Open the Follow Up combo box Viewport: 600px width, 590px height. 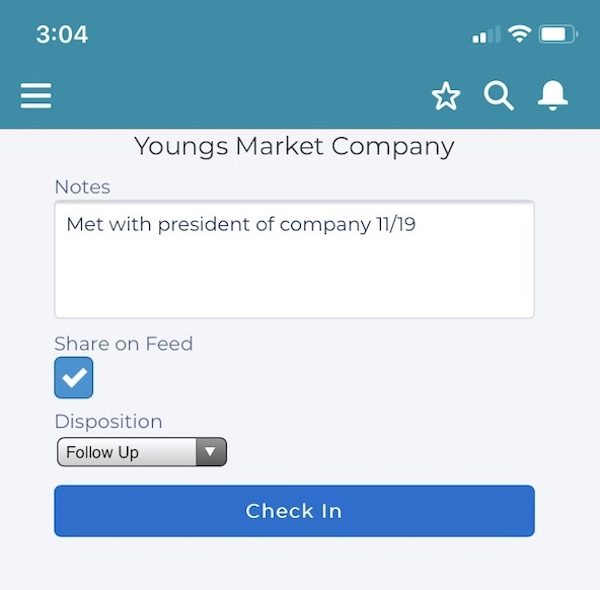[142, 452]
